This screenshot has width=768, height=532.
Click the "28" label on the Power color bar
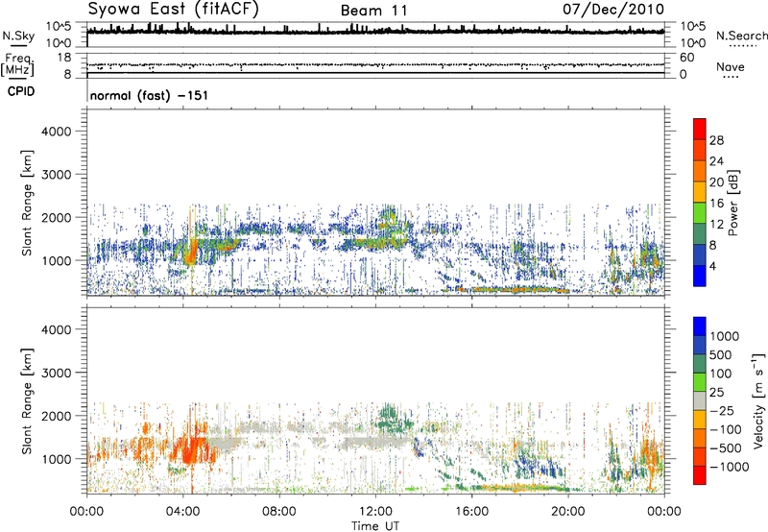click(x=716, y=140)
